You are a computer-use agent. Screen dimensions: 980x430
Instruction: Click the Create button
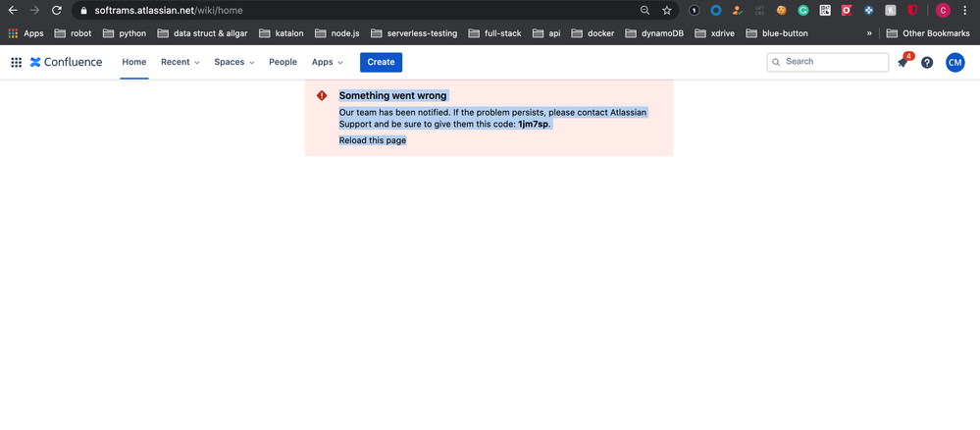pos(382,62)
